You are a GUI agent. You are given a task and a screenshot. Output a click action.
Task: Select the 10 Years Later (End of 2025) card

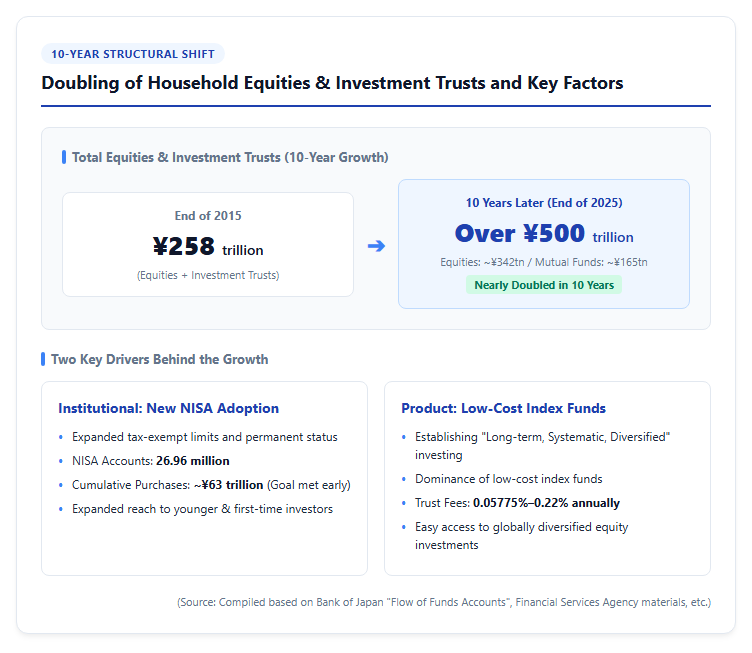544,244
